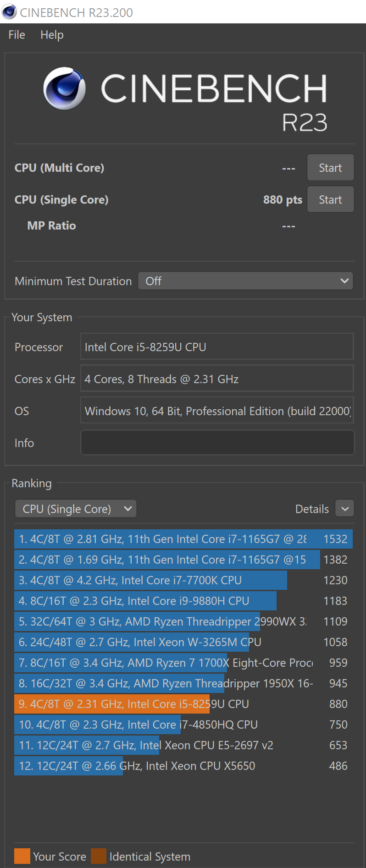Select ranking row 7 Ryzen 7 1700X
366x868 pixels.
183,663
